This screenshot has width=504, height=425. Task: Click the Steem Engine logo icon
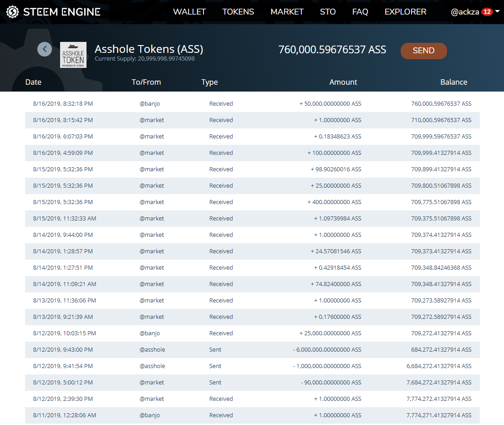click(x=13, y=12)
